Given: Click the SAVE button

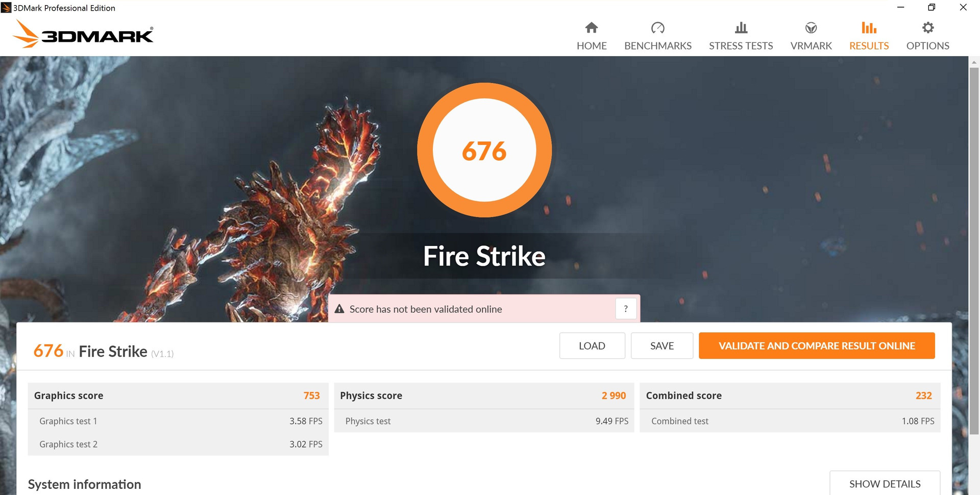Looking at the screenshot, I should 662,345.
